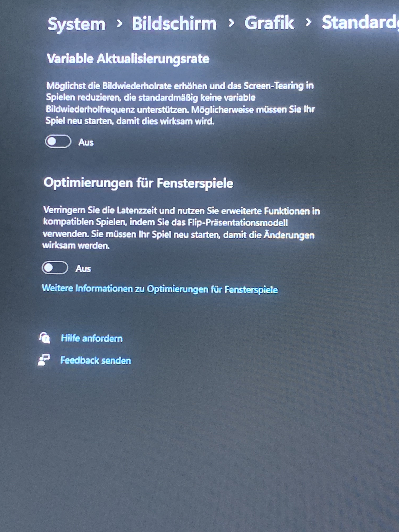399x532 pixels.
Task: Click the chevron after the Grafik breadcrumb
Action: tap(308, 22)
